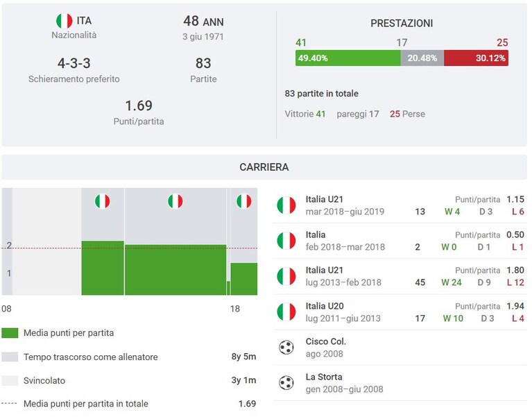Click the football icon next to Cisco Col.
This screenshot has height=417, width=532.
(286, 348)
